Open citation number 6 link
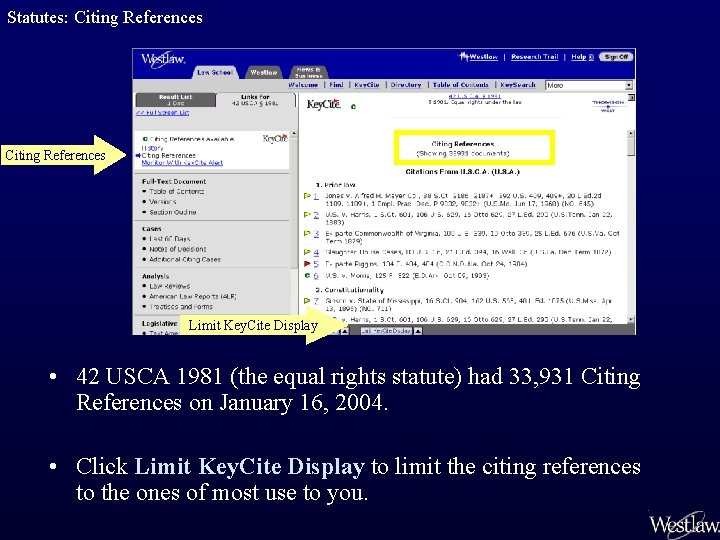 (x=316, y=276)
